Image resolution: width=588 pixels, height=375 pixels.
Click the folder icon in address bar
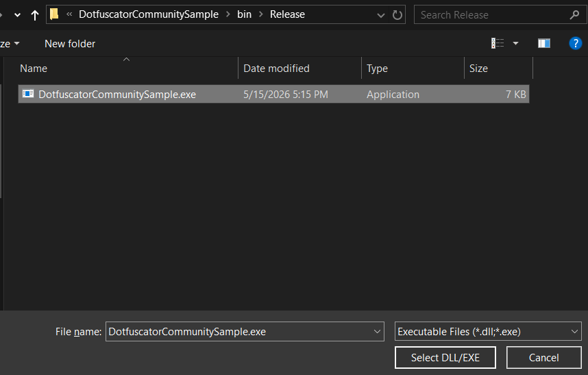coord(54,14)
